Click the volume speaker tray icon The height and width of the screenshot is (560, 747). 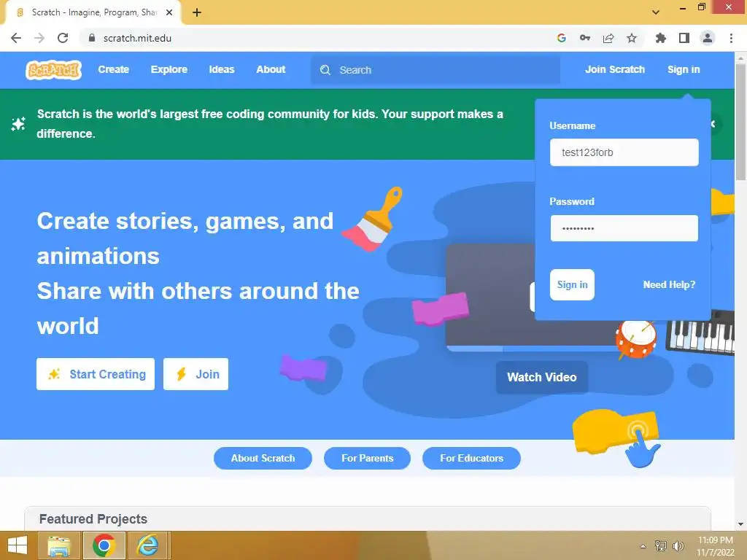pyautogui.click(x=678, y=545)
